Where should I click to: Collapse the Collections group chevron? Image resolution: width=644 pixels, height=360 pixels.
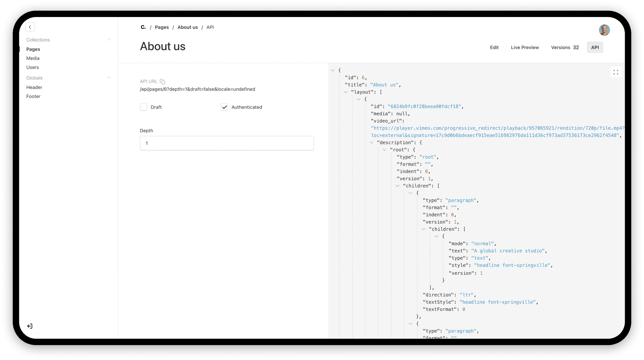coord(109,40)
